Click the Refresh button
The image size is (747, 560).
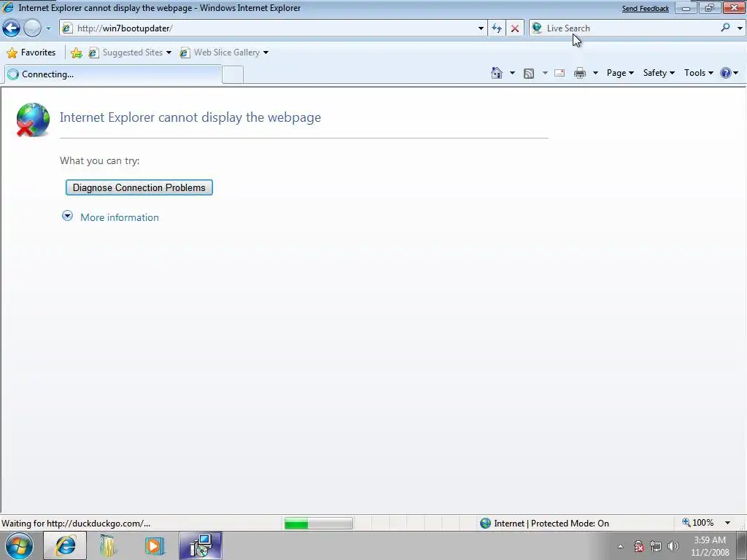click(497, 28)
